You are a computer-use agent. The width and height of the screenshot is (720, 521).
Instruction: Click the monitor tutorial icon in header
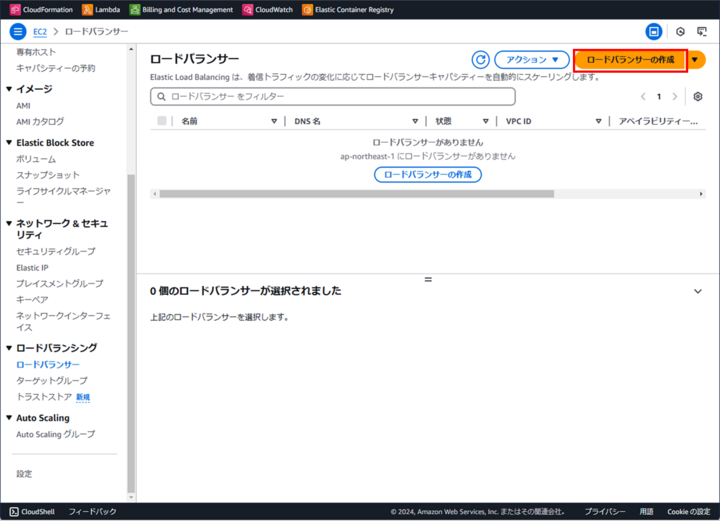[x=702, y=32]
